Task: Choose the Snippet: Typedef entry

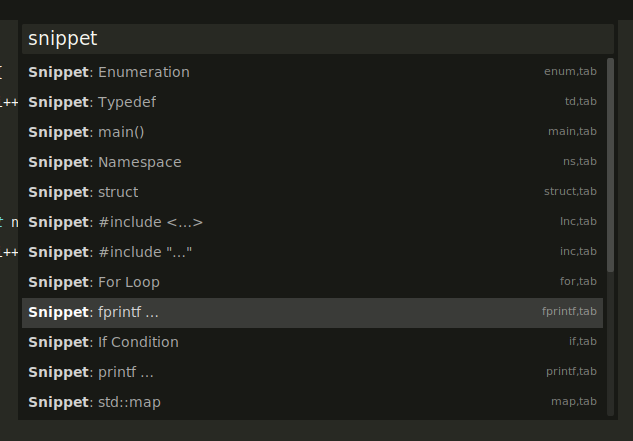Action: (x=92, y=102)
